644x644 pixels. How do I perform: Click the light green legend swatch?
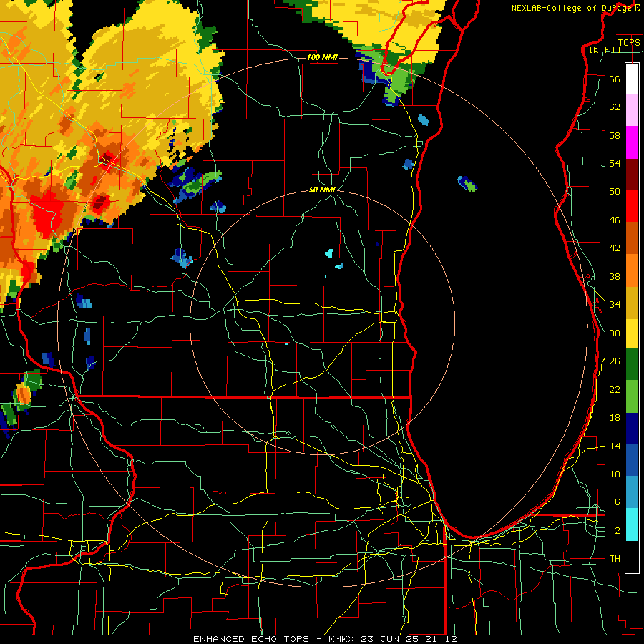click(x=632, y=396)
